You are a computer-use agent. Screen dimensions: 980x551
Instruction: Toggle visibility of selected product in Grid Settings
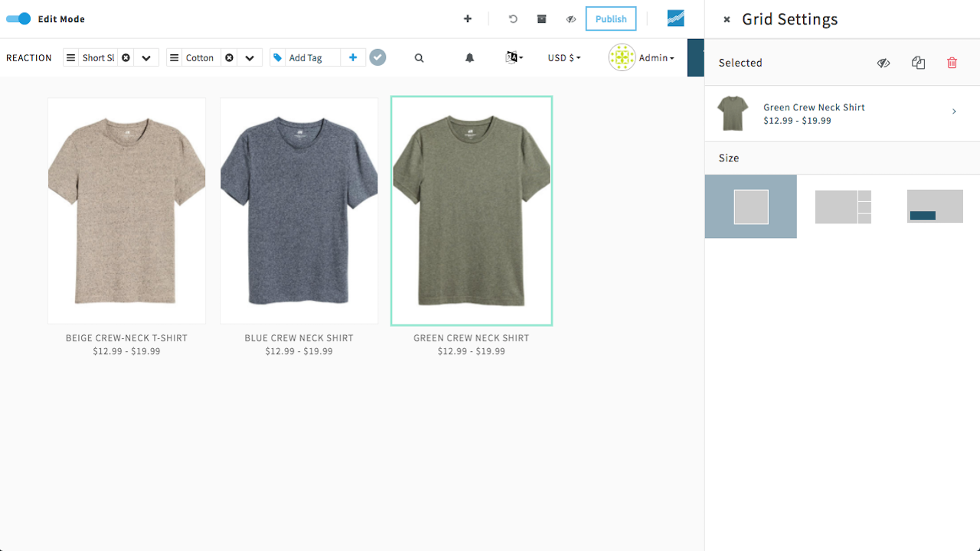tap(884, 63)
